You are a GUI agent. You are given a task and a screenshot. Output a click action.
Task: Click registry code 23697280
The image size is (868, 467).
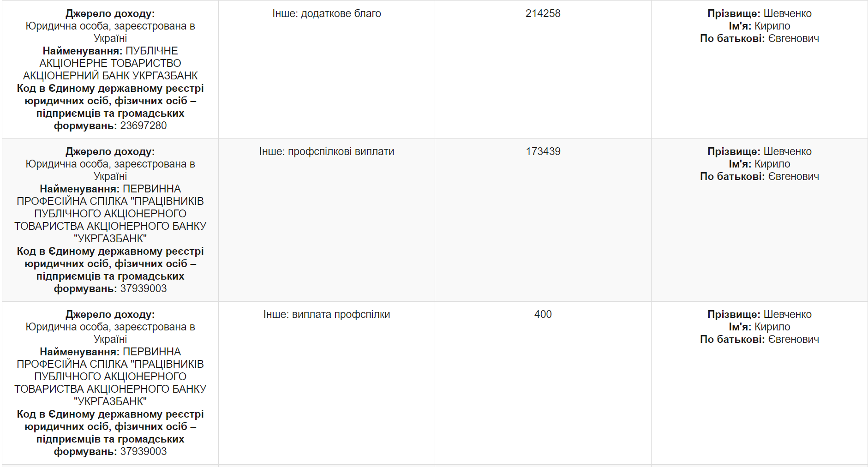pos(144,126)
